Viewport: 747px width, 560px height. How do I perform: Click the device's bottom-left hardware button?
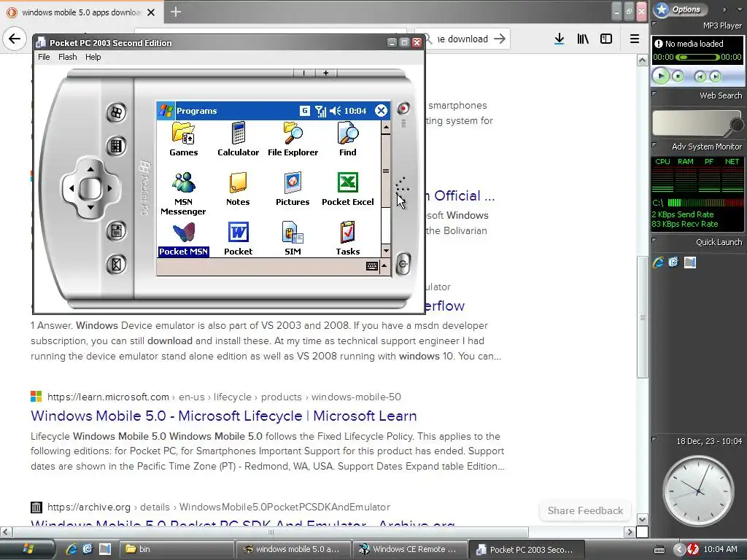pos(116,264)
